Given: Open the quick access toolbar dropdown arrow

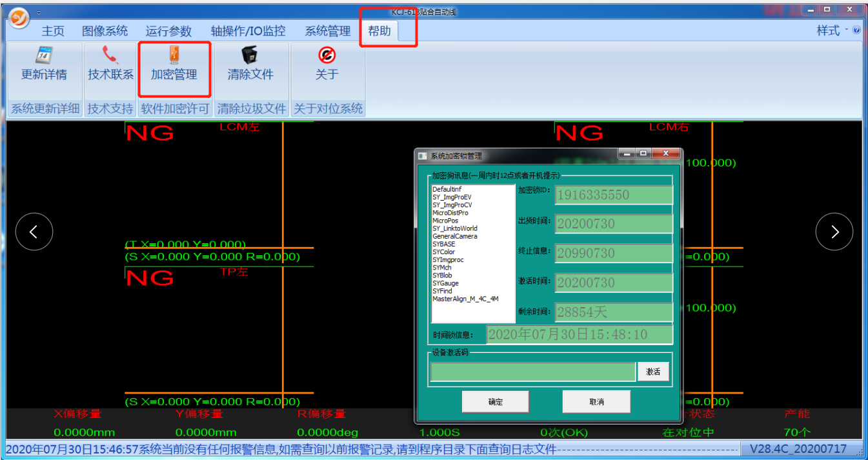Looking at the screenshot, I should [39, 12].
